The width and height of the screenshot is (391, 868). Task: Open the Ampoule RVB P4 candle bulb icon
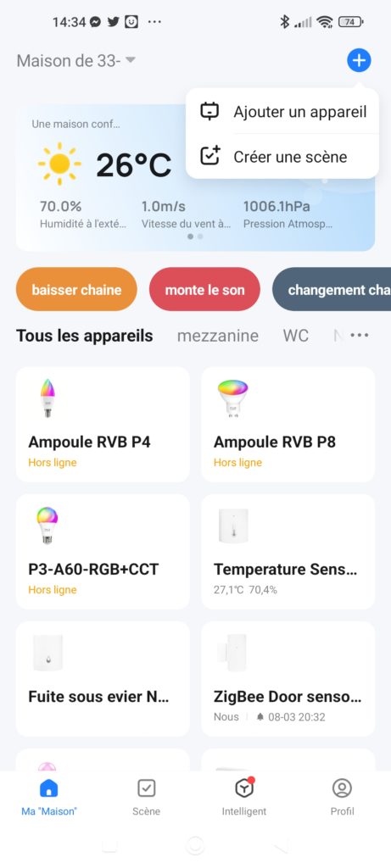tap(47, 398)
